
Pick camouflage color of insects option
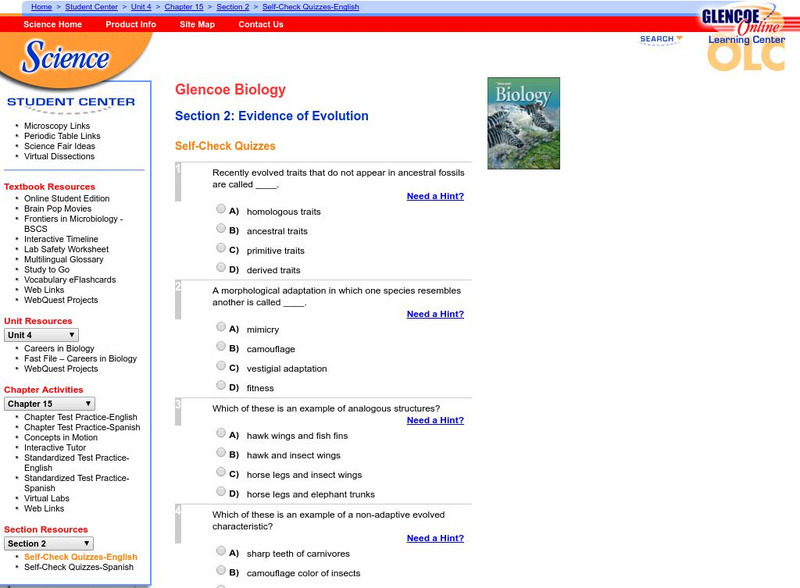pos(221,570)
